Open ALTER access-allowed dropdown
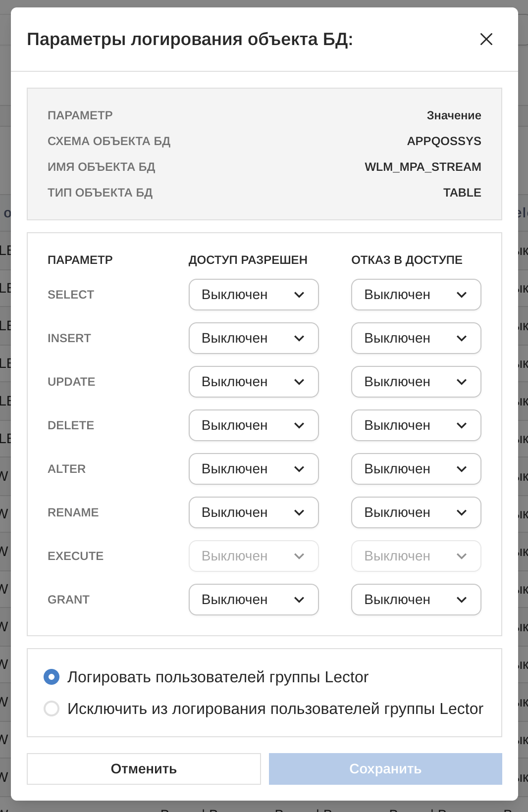The width and height of the screenshot is (528, 812). tap(253, 469)
